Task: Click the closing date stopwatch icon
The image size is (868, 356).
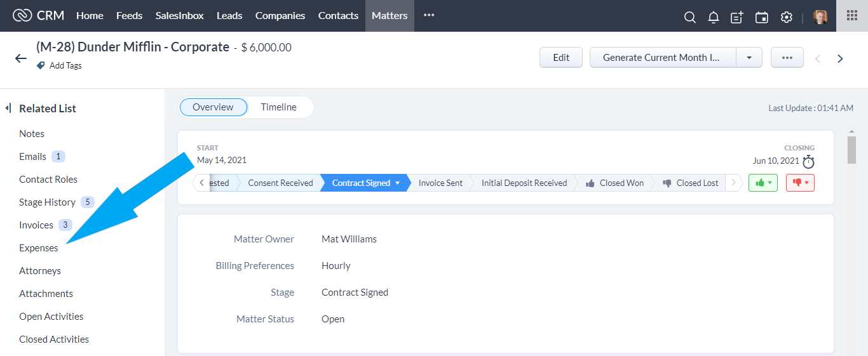Action: pos(808,161)
